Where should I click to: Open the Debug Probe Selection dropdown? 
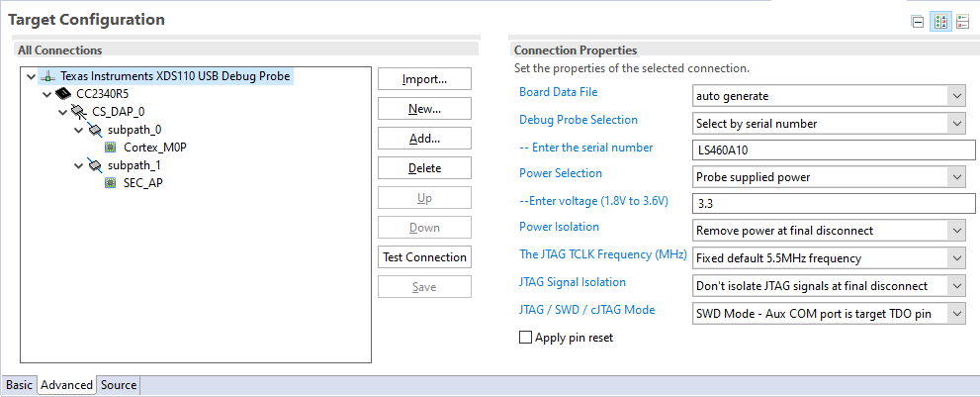pyautogui.click(x=828, y=124)
